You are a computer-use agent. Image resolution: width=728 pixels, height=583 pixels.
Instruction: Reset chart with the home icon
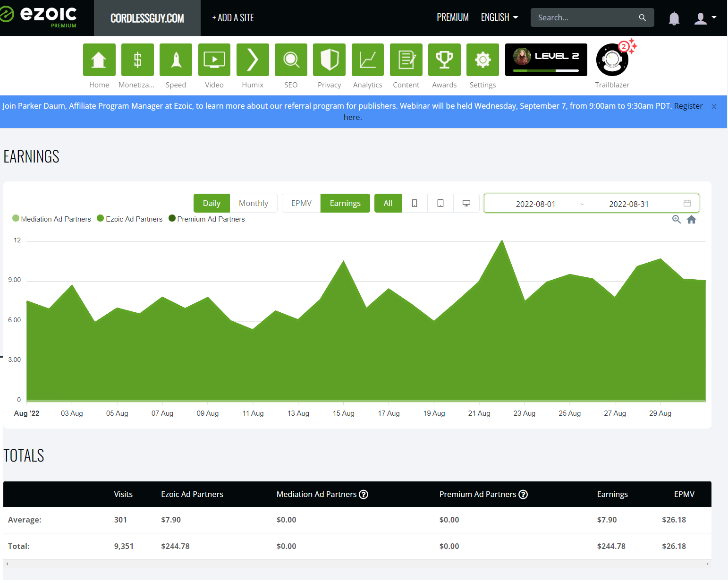(x=691, y=219)
